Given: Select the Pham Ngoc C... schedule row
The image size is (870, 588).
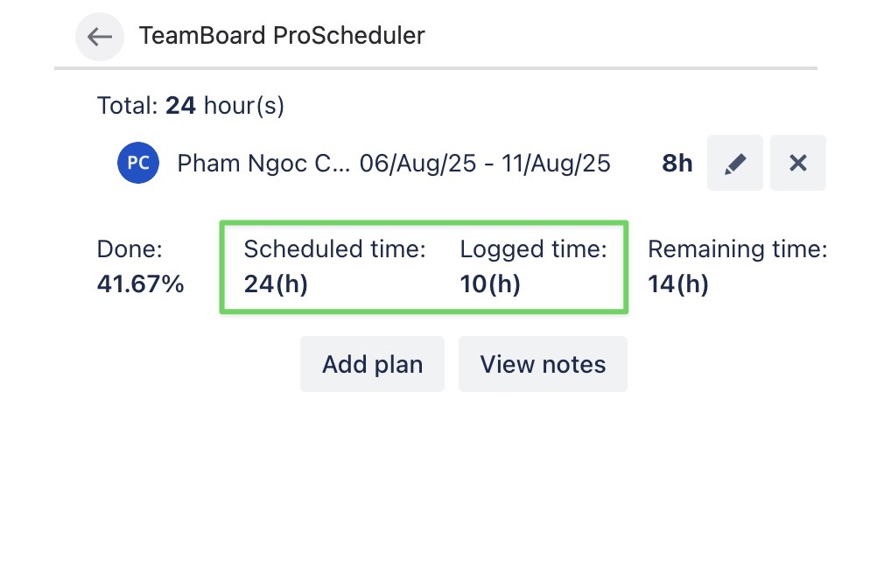Looking at the screenshot, I should (x=393, y=163).
